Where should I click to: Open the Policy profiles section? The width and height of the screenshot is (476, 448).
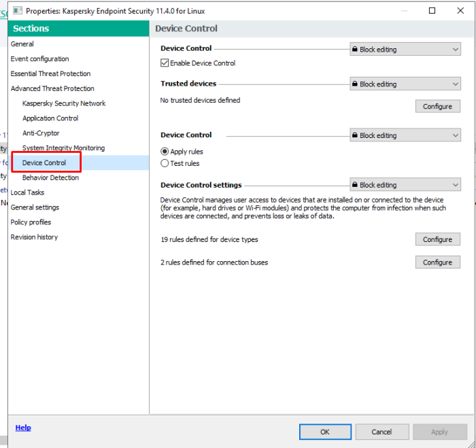[x=31, y=222]
